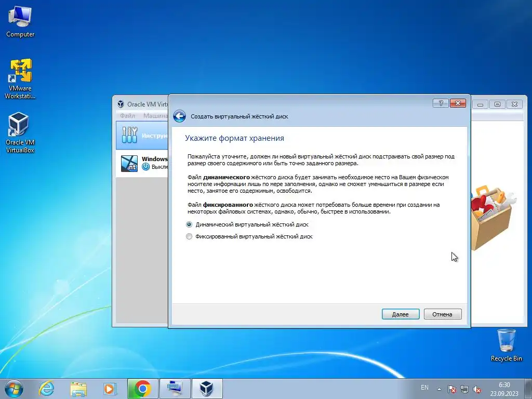
Task: Switch to VirtualBox on the taskbar
Action: pos(207,389)
